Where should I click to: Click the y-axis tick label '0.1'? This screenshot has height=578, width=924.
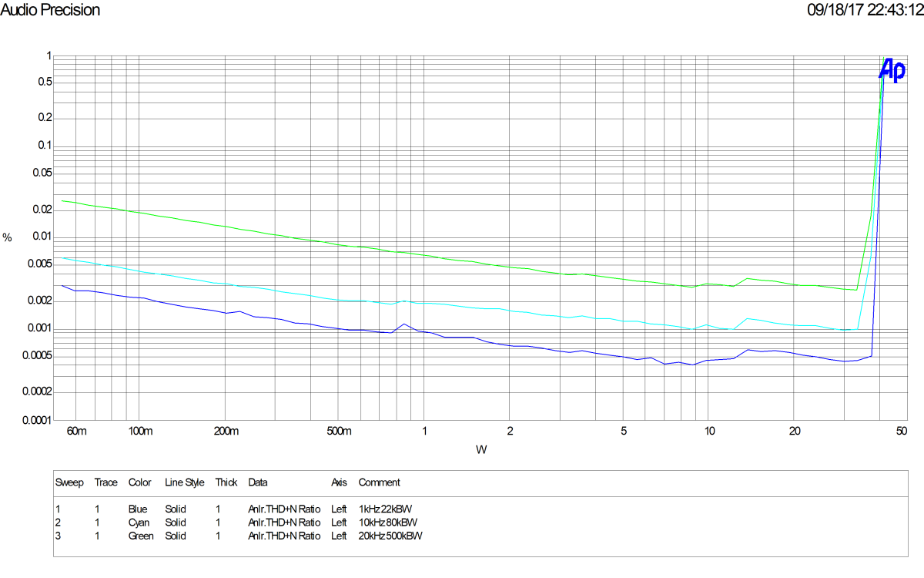43,146
